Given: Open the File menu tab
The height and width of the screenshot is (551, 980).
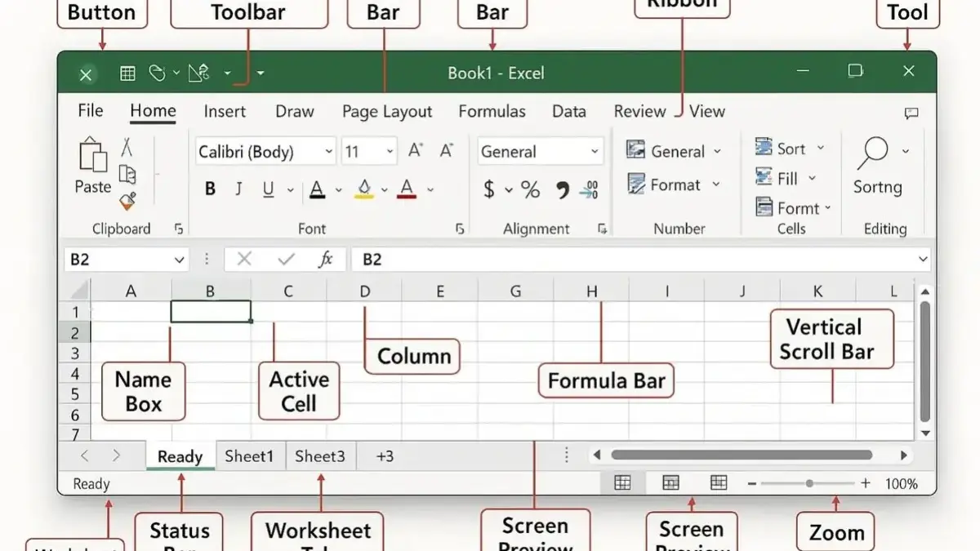Looking at the screenshot, I should point(91,111).
